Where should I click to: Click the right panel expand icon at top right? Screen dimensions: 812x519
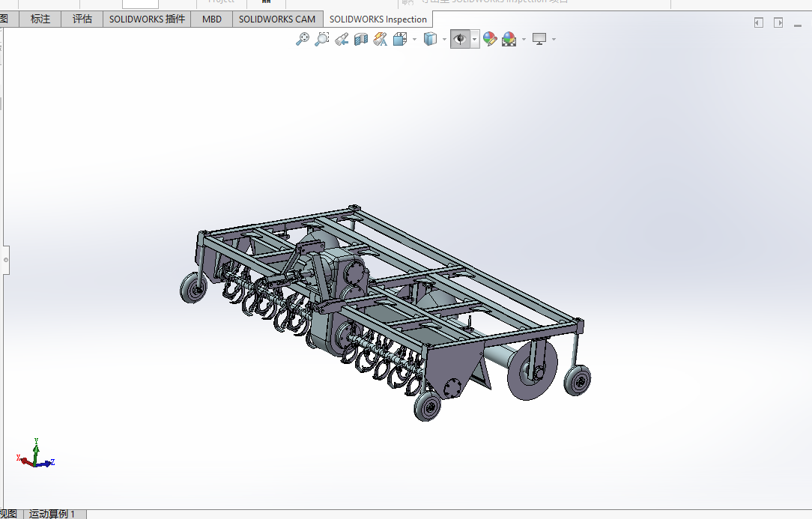778,22
